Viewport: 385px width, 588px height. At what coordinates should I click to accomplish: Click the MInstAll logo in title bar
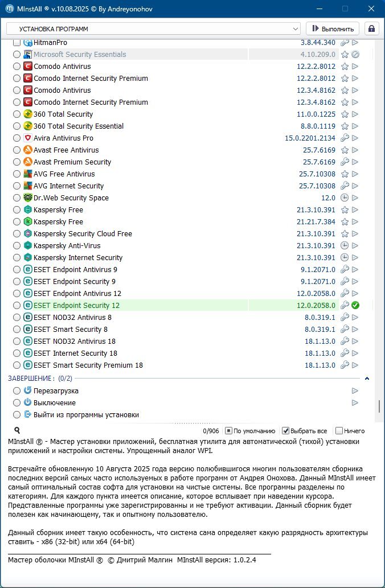(x=10, y=9)
